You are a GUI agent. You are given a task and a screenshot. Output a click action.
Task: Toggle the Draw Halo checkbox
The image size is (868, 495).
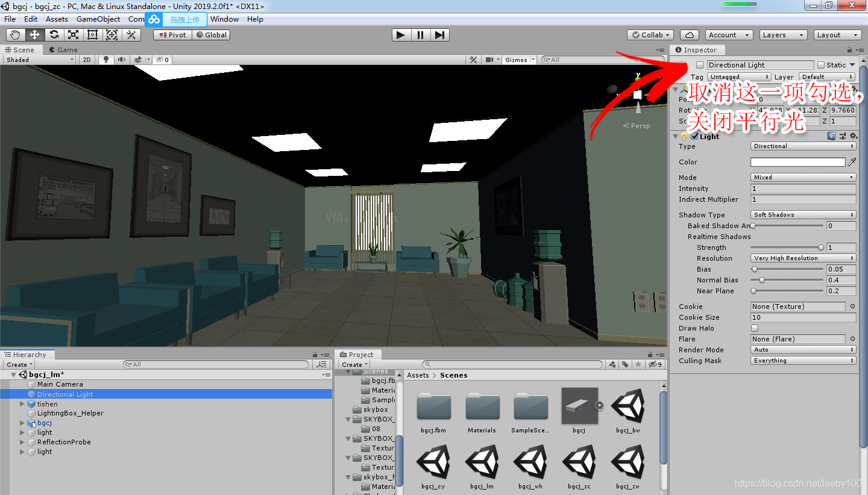(x=755, y=328)
